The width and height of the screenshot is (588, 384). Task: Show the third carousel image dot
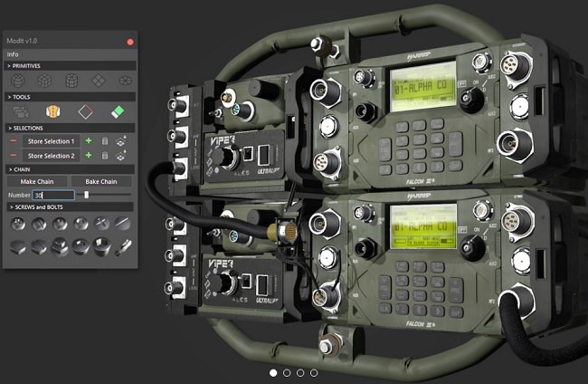pyautogui.click(x=300, y=373)
